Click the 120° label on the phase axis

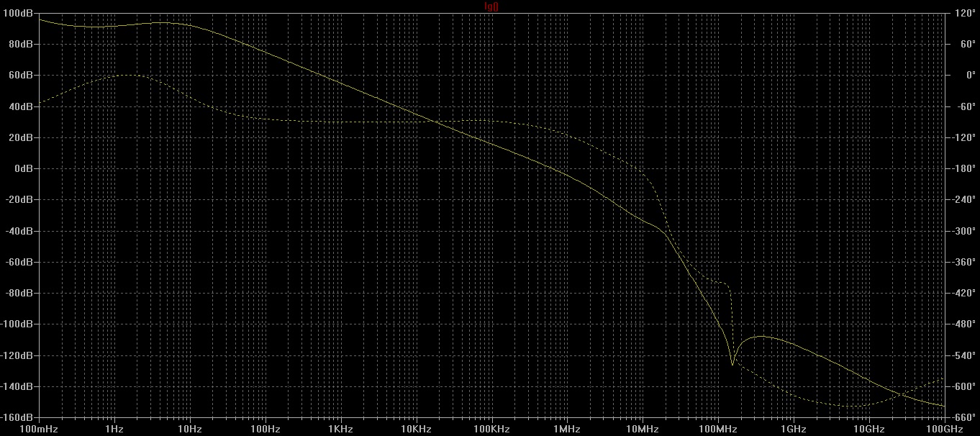[x=965, y=13]
